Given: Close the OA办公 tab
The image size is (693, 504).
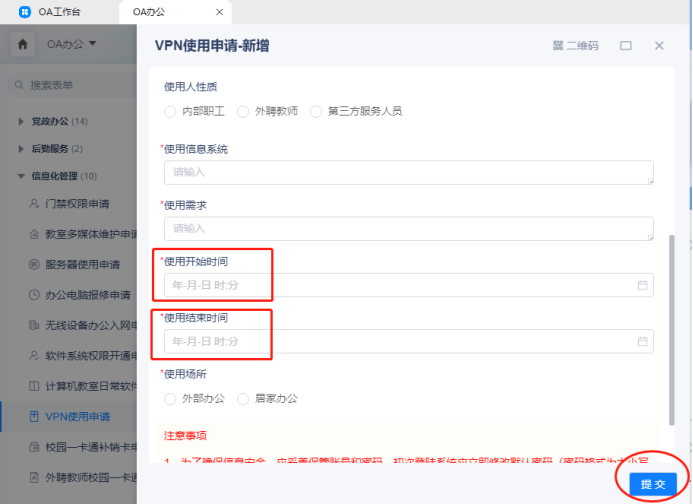Looking at the screenshot, I should (x=219, y=13).
